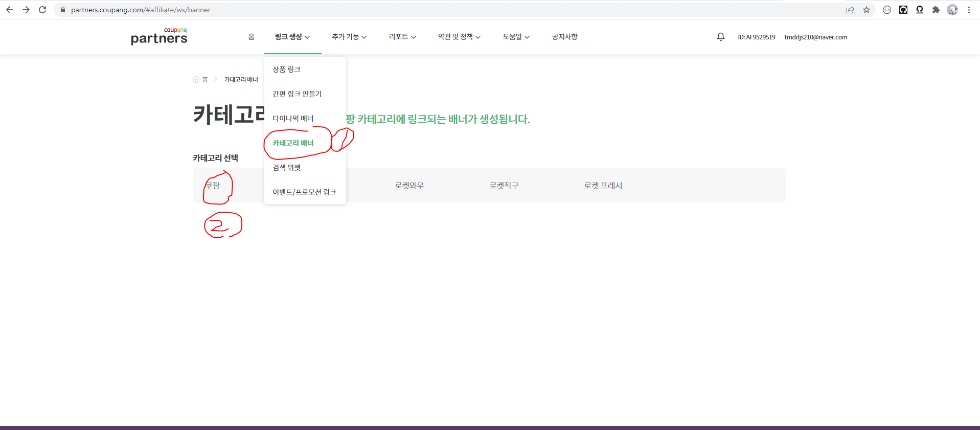Go back to the previous page
980x430 pixels.
pos(10,10)
